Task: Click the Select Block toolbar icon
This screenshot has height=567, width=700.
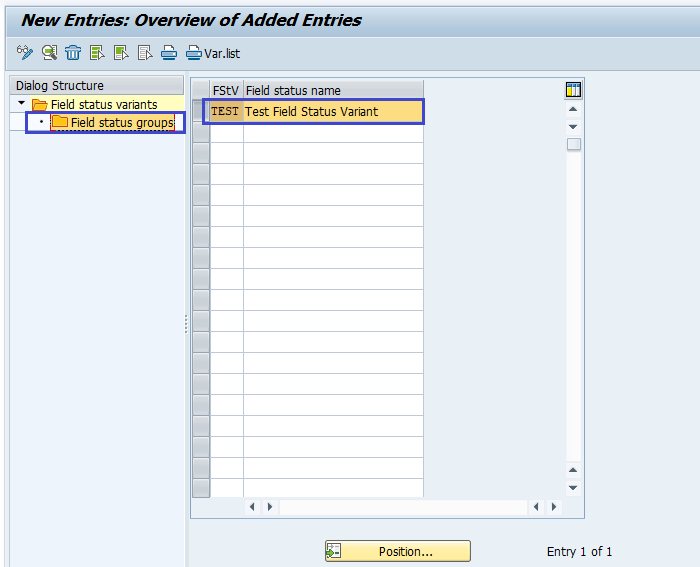Action: [x=121, y=53]
